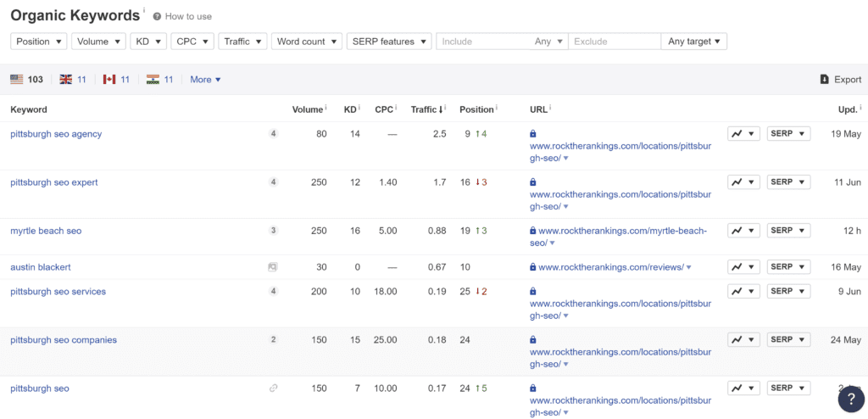Image resolution: width=868 pixels, height=419 pixels.
Task: Open the More countries menu
Action: tap(205, 79)
